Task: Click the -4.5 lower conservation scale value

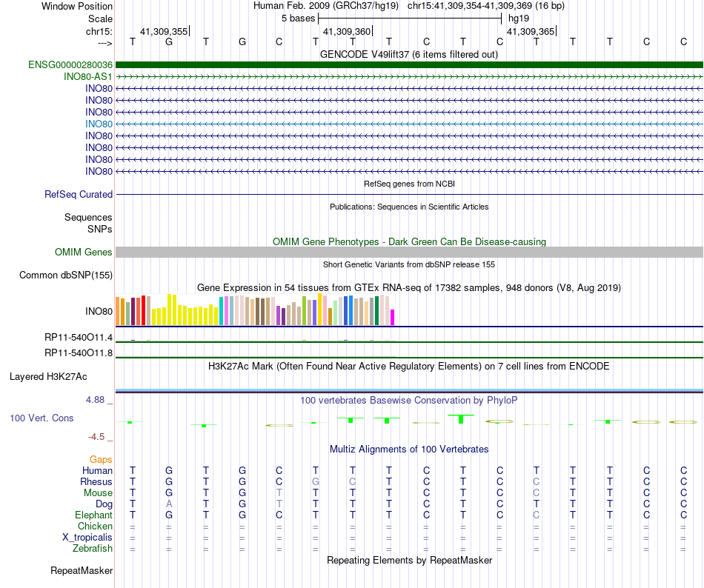Action: pyautogui.click(x=96, y=437)
